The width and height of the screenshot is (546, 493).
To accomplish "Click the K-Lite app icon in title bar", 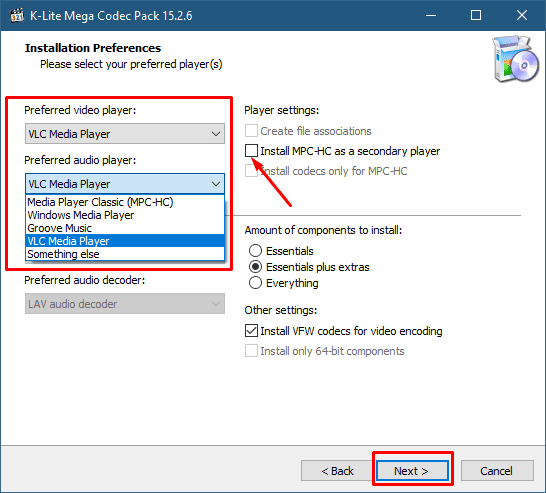I will tap(16, 16).
